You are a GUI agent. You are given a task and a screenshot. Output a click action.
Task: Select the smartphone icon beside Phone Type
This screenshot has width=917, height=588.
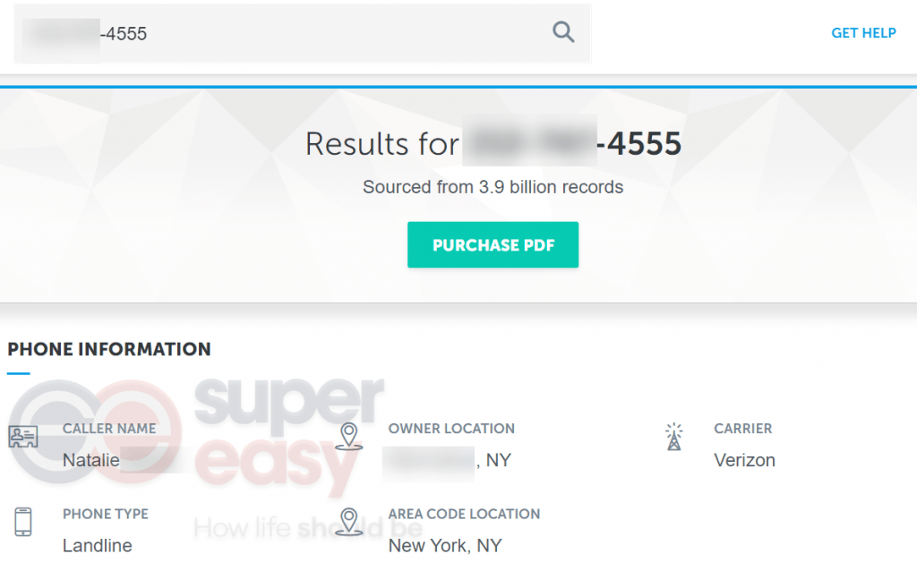(x=23, y=522)
